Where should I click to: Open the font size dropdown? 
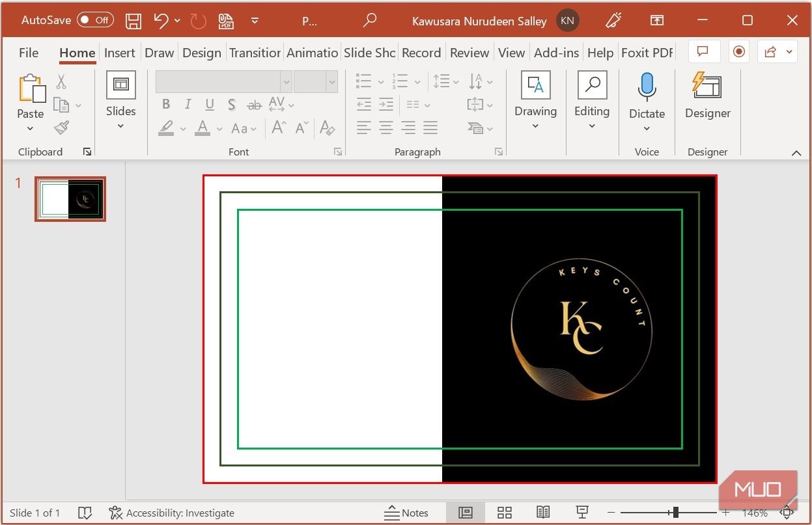coord(332,82)
